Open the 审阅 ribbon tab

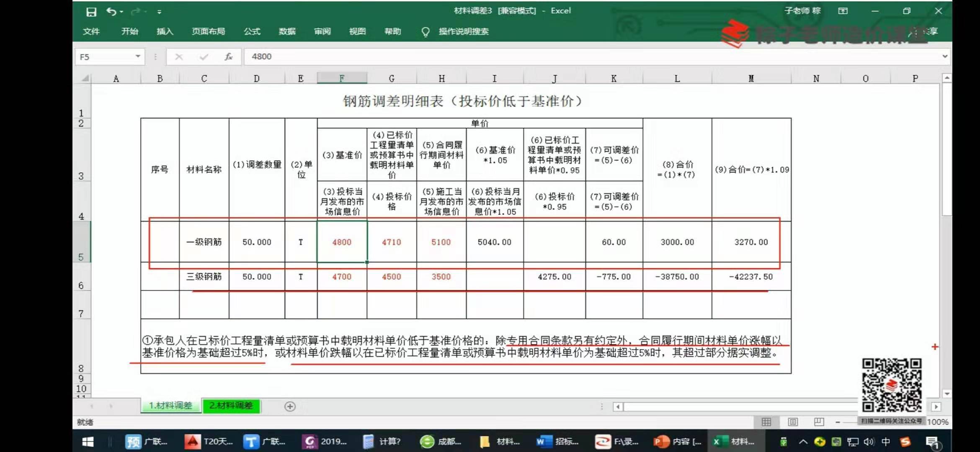pos(322,31)
